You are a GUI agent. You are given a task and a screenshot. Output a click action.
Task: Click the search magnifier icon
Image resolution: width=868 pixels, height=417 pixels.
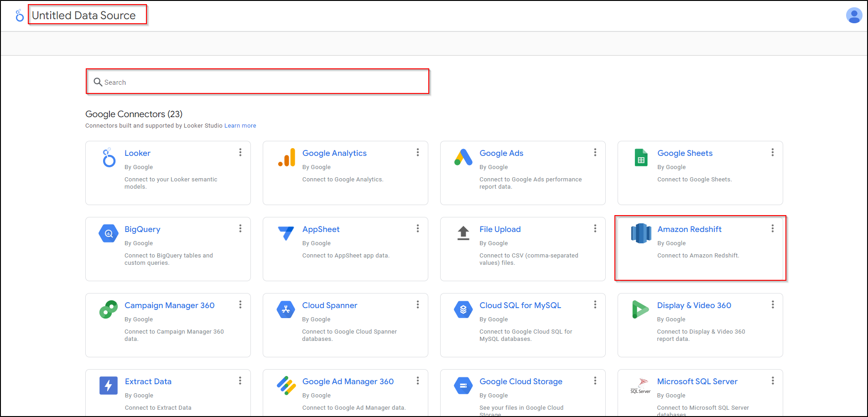click(98, 82)
